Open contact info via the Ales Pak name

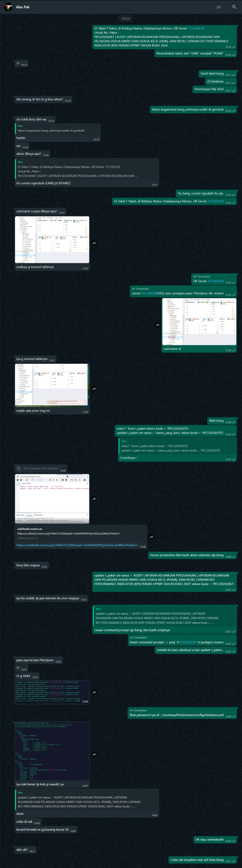pyautogui.click(x=23, y=7)
